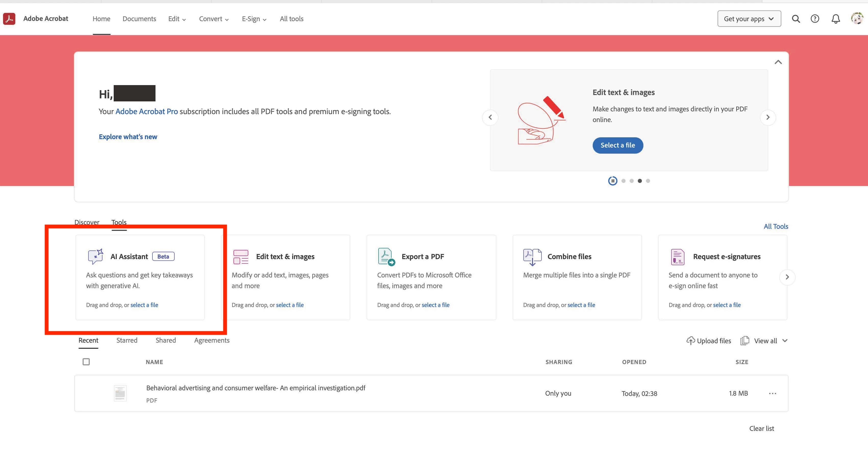The image size is (868, 467).
Task: Collapse the welcome banner with chevron
Action: tap(778, 62)
